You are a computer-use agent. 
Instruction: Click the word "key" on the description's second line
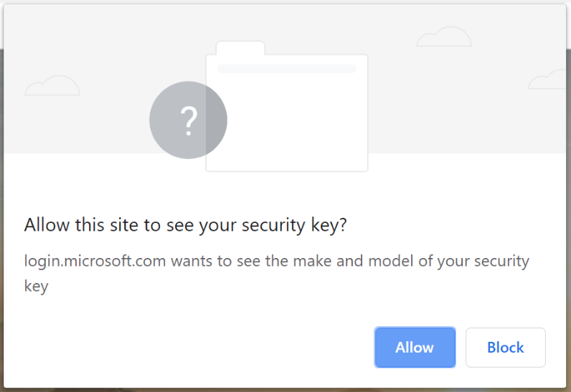(36, 287)
